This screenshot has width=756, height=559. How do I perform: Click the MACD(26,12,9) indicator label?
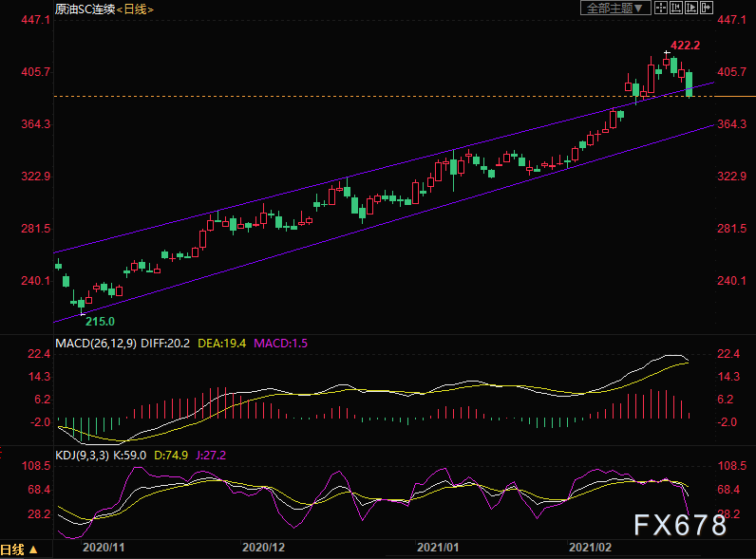point(95,342)
